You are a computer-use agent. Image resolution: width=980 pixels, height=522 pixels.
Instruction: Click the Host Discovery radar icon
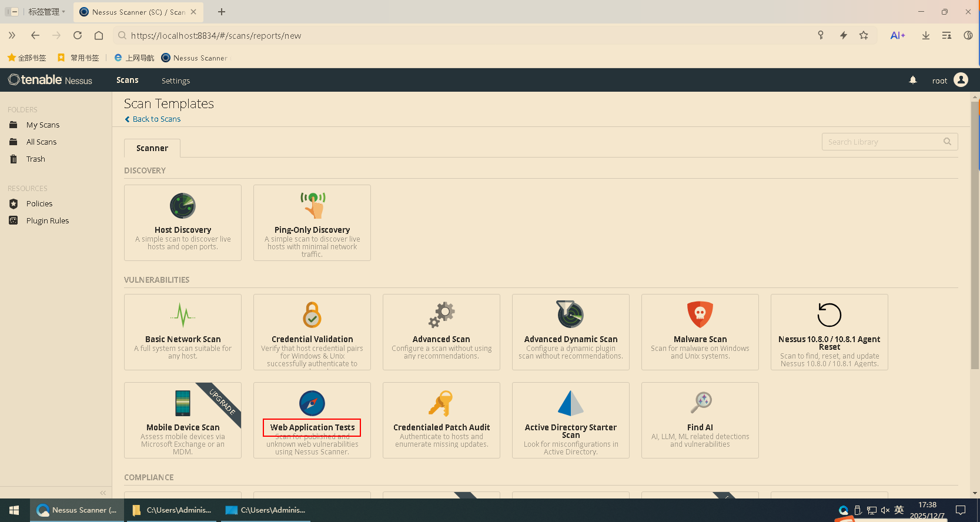(183, 206)
